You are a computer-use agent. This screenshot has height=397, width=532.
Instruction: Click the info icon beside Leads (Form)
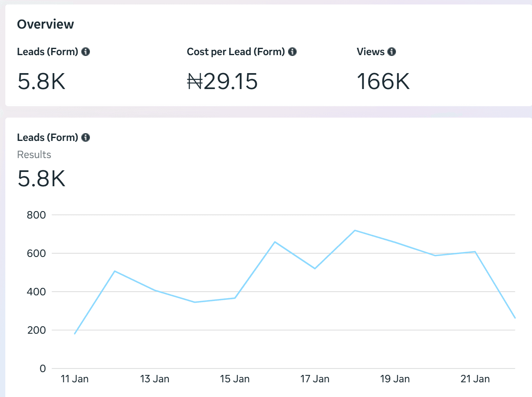(x=85, y=51)
